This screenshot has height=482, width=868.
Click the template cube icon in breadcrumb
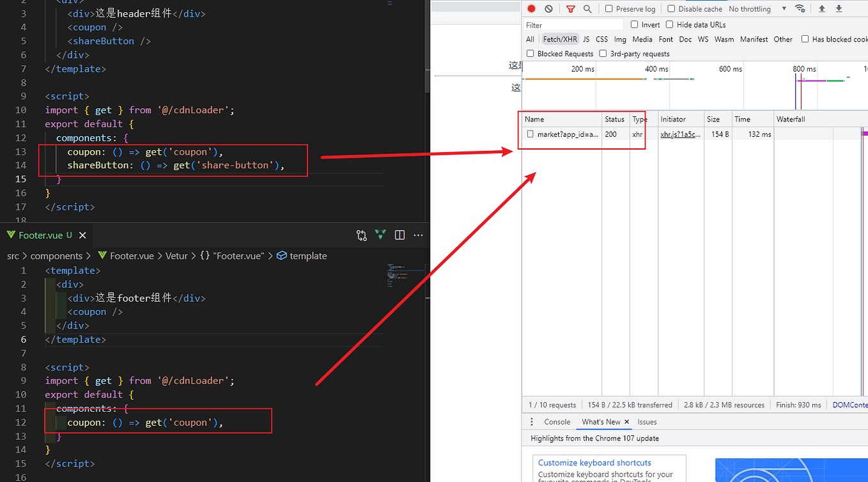point(282,256)
